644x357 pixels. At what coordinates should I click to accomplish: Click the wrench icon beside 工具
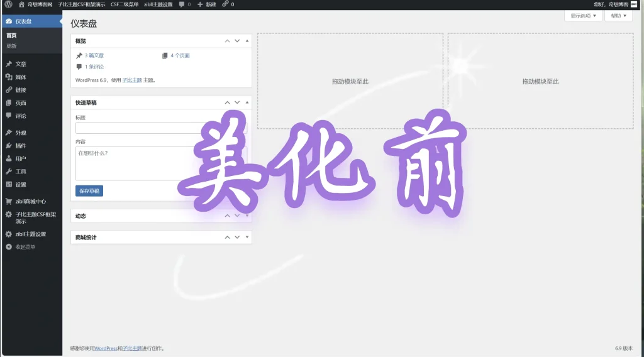9,172
